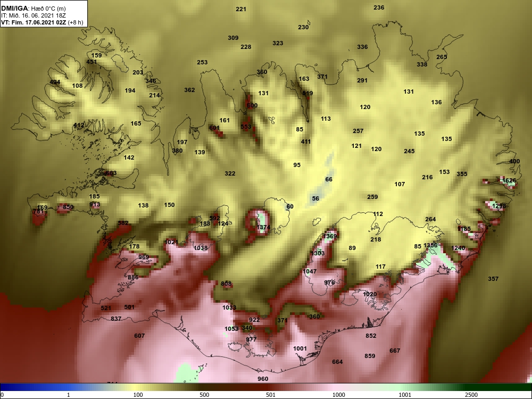The width and height of the screenshot is (532, 399).
Task: Click the map value 960
Action: tap(263, 379)
